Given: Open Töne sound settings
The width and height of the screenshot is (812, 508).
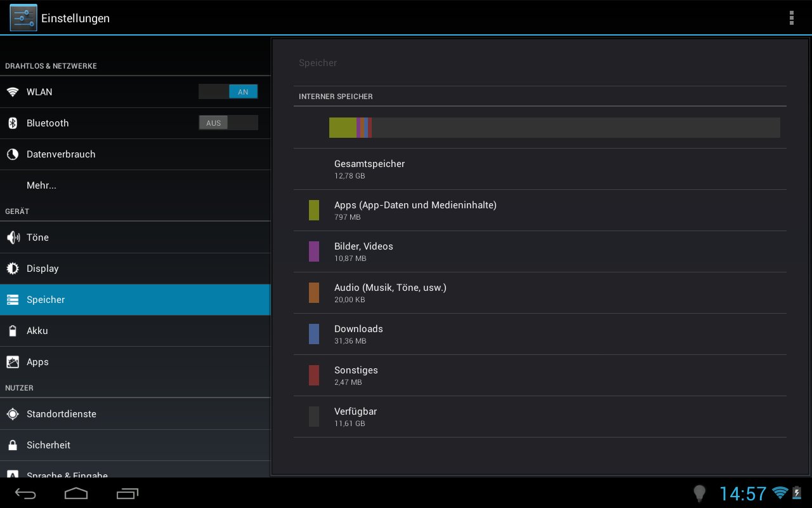Looking at the screenshot, I should [135, 237].
